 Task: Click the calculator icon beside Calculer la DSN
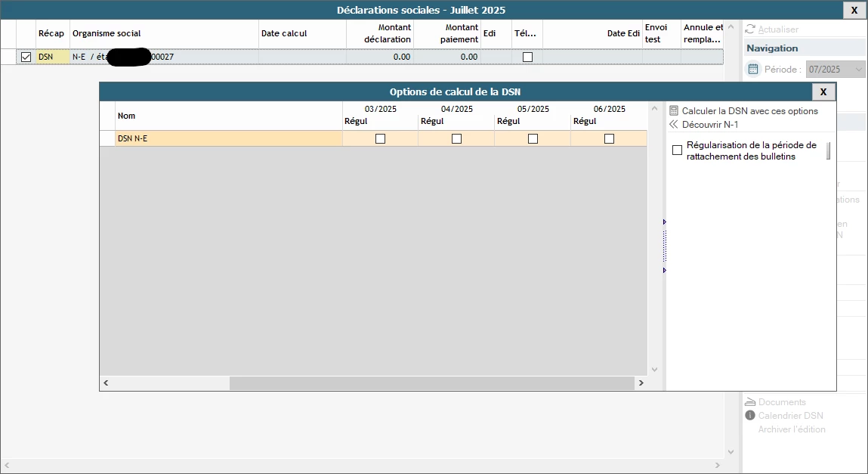[x=674, y=110]
